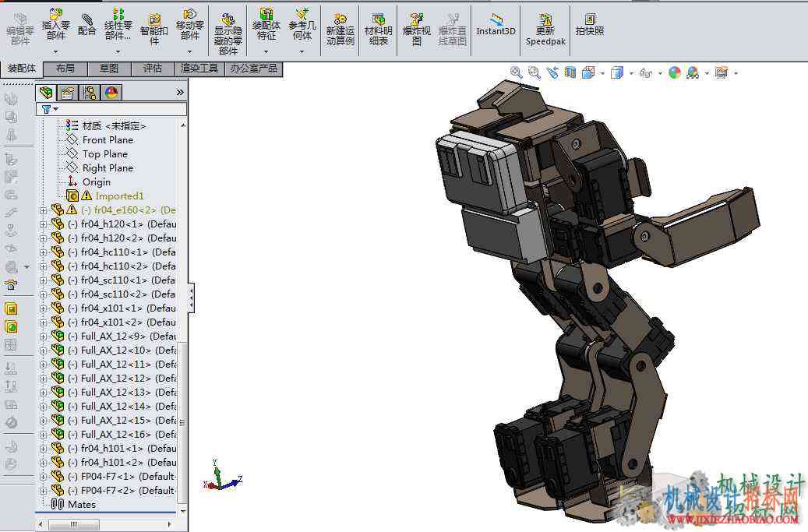Screen dimensions: 808x532
Task: Open the FeatureManager design tree tab
Action: tap(46, 93)
